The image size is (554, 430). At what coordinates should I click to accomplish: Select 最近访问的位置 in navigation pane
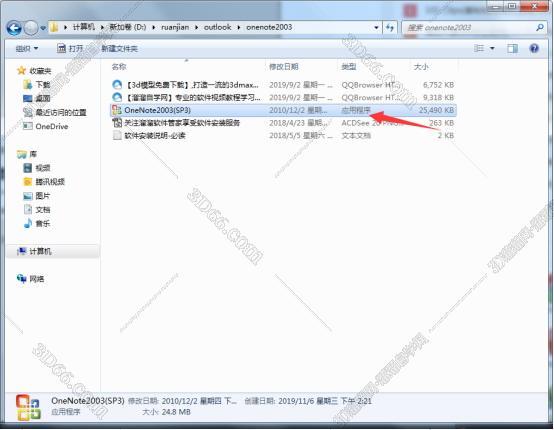point(61,112)
